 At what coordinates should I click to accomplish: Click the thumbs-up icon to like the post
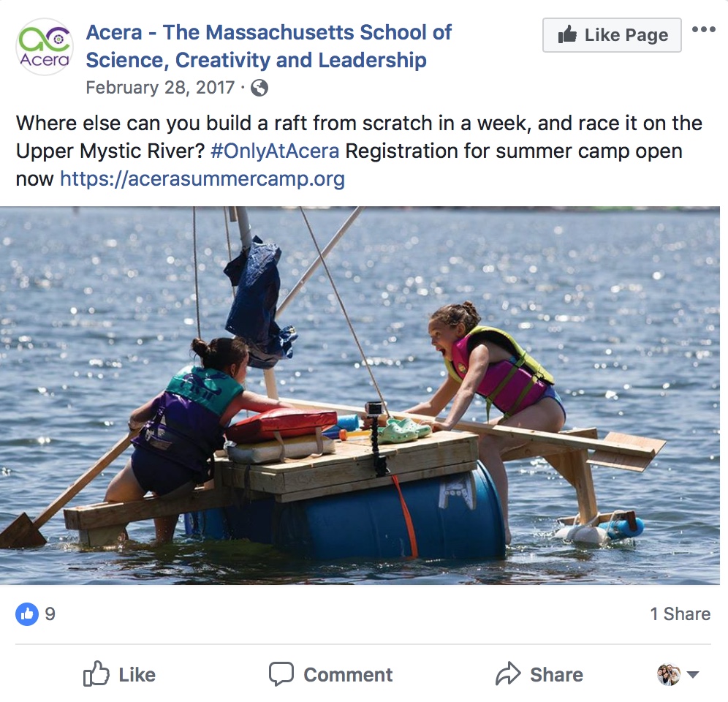coord(96,674)
